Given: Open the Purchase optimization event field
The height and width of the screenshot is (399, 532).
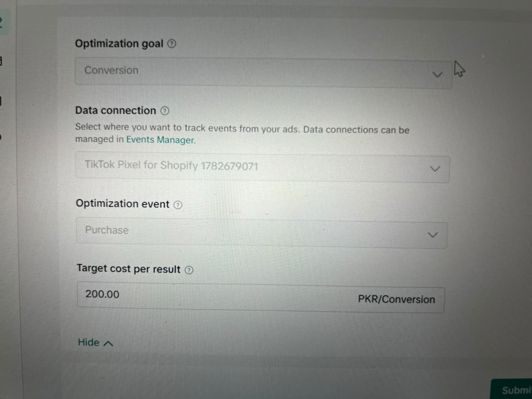Looking at the screenshot, I should 261,233.
